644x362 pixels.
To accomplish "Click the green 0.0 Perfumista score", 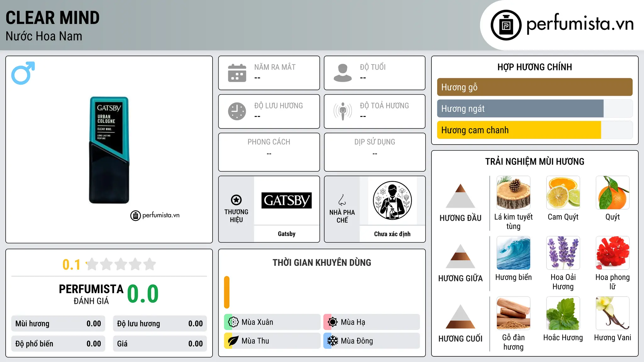I will click(x=143, y=294).
